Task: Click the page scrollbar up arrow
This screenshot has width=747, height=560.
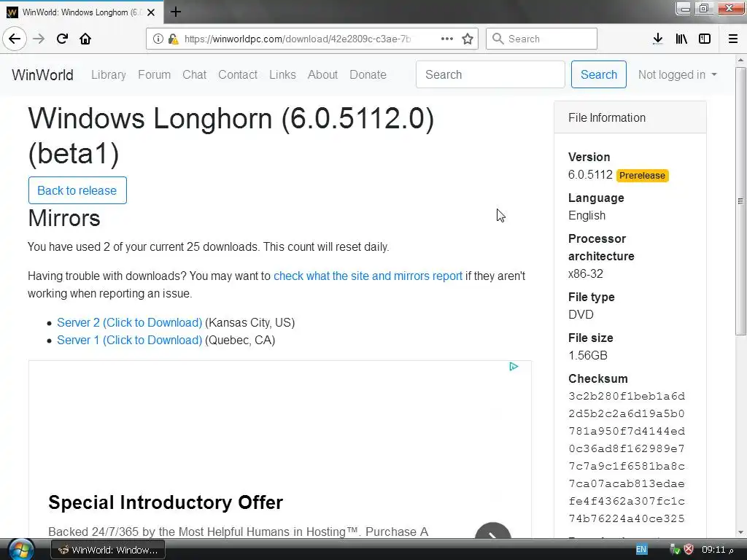Action: pos(740,60)
